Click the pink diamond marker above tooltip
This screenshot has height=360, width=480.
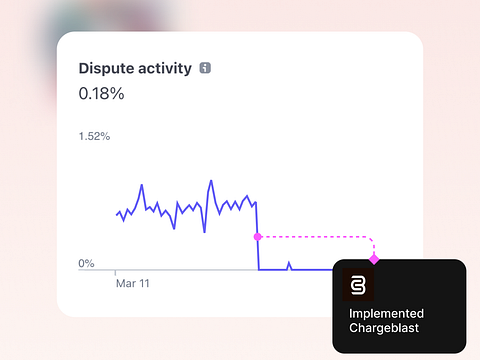point(374,259)
